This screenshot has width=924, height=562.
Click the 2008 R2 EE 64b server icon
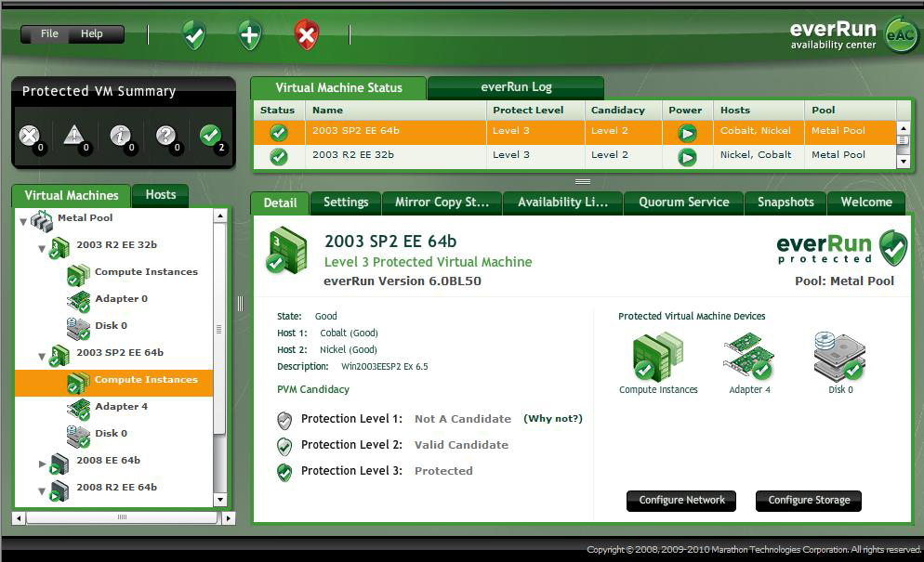point(59,490)
